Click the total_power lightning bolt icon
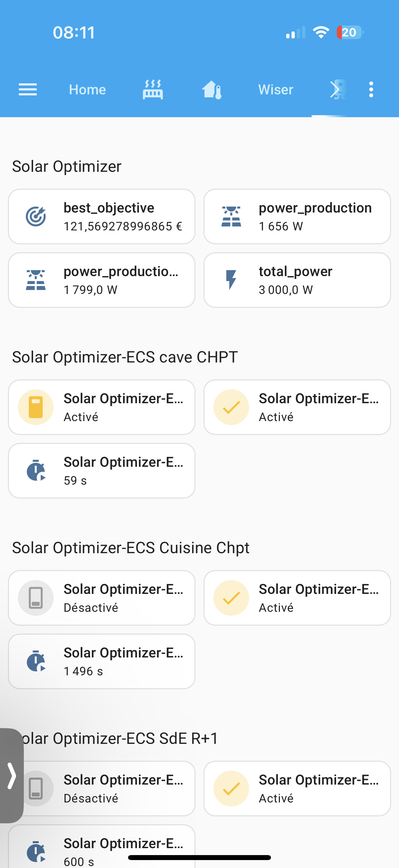Viewport: 399px width, 868px height. [231, 280]
